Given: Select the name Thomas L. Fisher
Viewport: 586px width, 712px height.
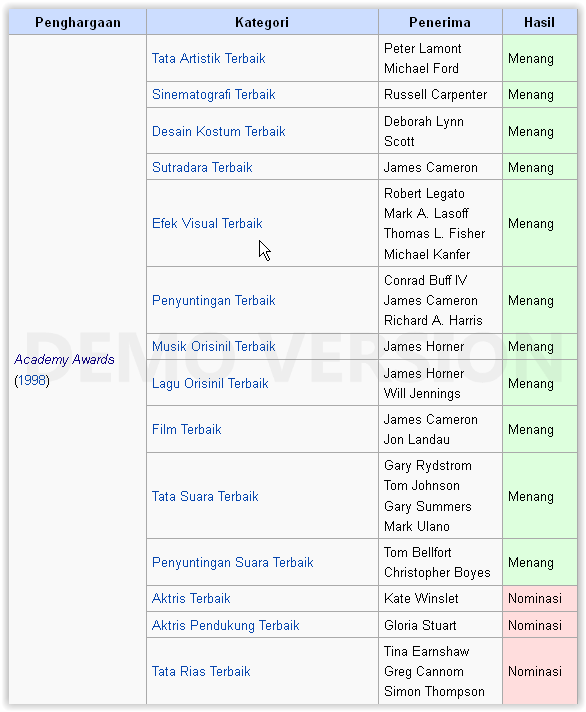Looking at the screenshot, I should coord(434,233).
